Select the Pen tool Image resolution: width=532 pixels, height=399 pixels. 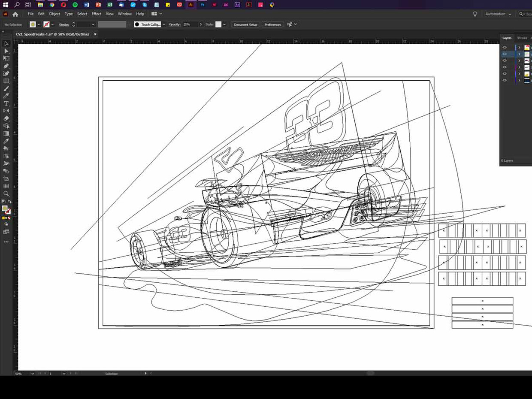tap(6, 66)
